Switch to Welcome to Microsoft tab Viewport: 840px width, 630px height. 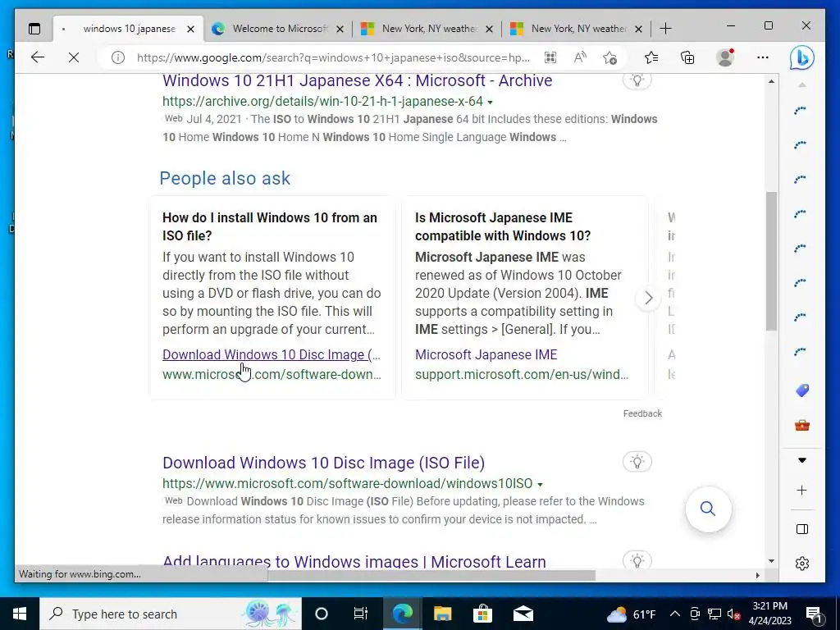pos(279,29)
